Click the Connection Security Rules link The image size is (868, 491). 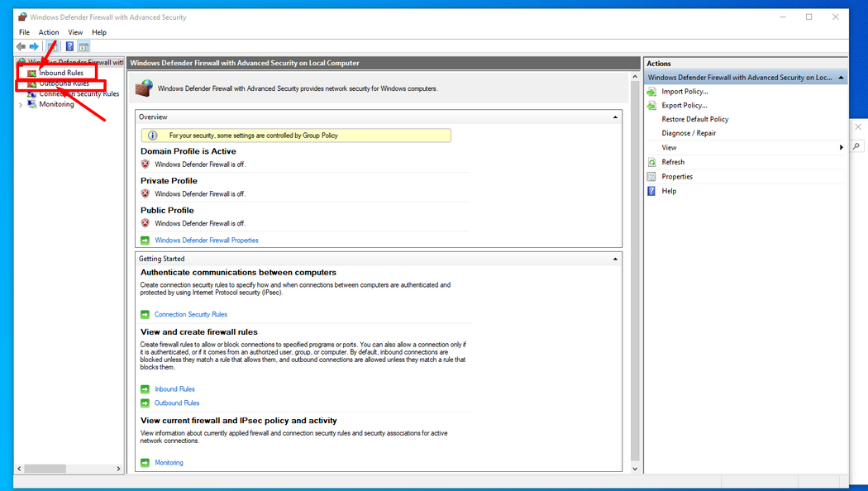coord(190,315)
